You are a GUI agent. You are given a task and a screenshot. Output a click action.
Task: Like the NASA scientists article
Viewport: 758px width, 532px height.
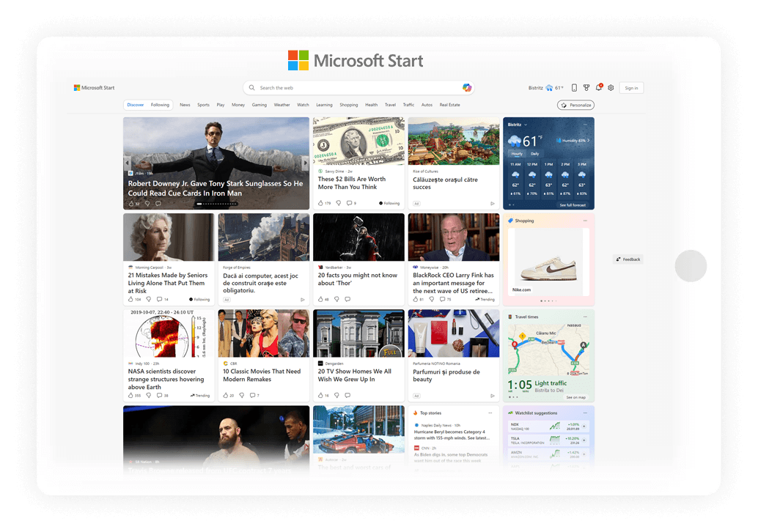pyautogui.click(x=130, y=395)
